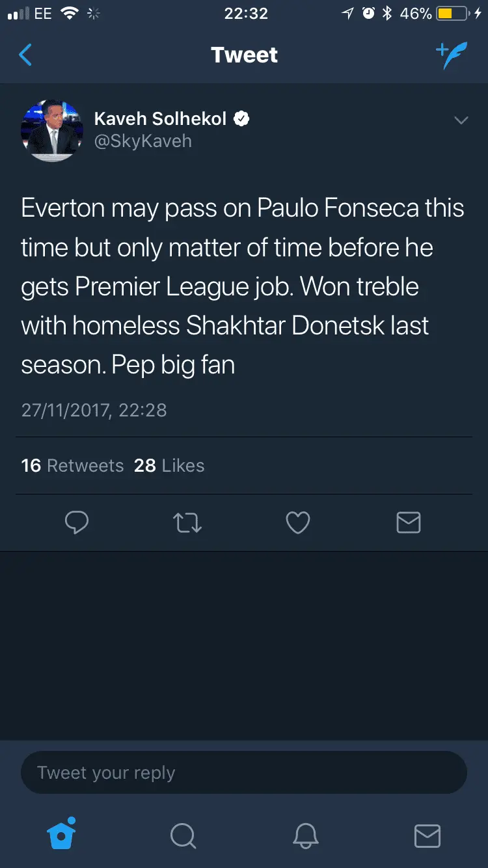Open Notifications bell tab
488x868 pixels.
tap(305, 836)
